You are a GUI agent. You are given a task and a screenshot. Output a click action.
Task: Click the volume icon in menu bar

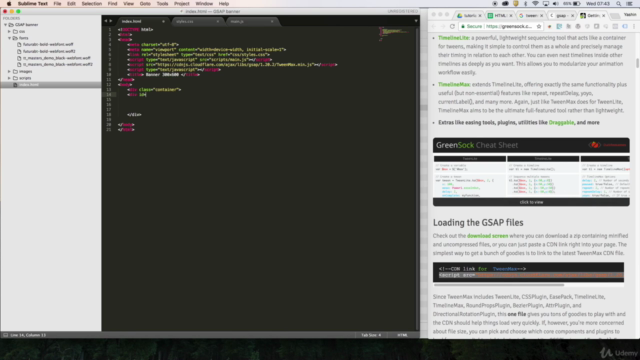[556, 4]
